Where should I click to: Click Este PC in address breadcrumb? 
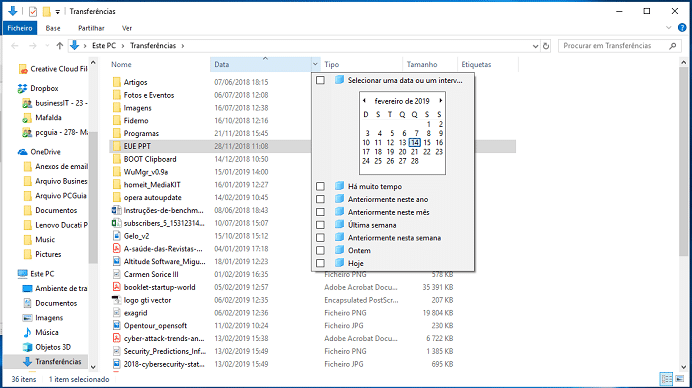(x=104, y=46)
